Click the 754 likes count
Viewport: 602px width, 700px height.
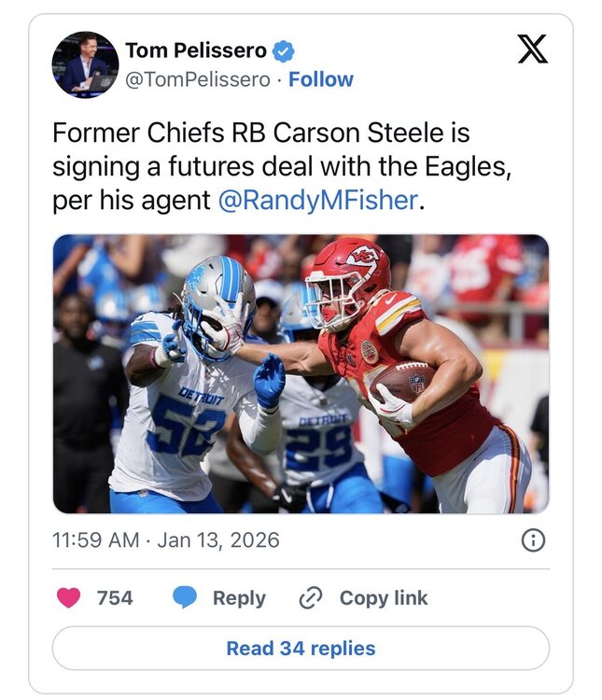[x=115, y=598]
